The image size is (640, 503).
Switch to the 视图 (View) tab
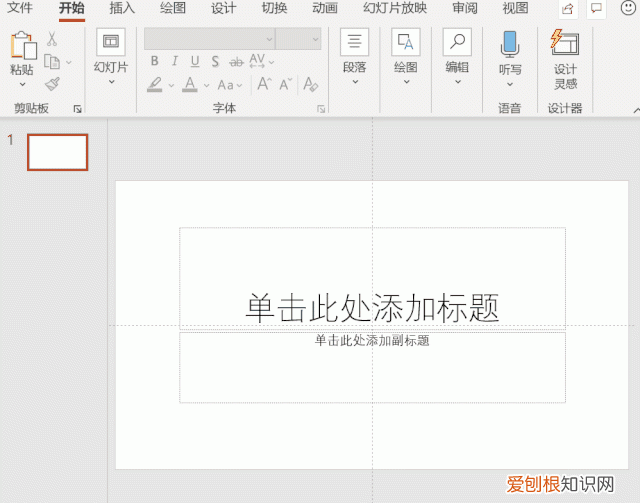(515, 8)
